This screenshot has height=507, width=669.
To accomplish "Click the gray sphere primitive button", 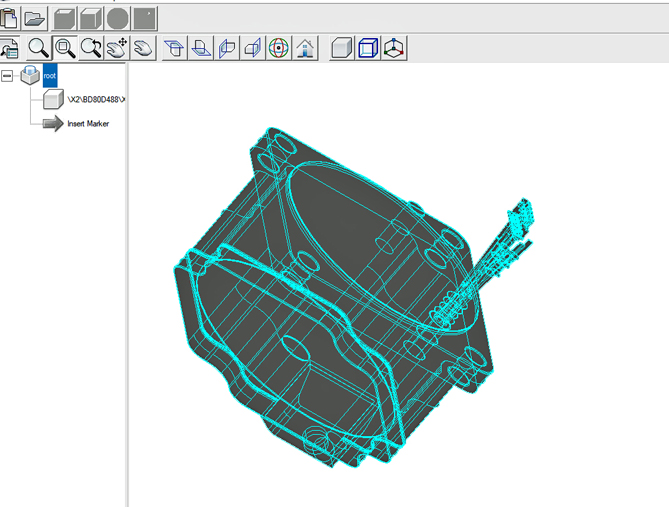I will [118, 18].
